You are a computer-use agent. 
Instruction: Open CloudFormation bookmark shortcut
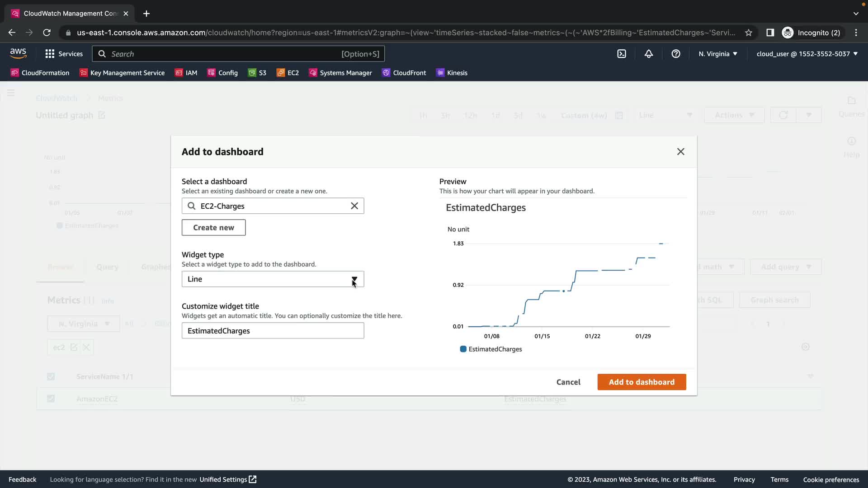[x=40, y=73]
